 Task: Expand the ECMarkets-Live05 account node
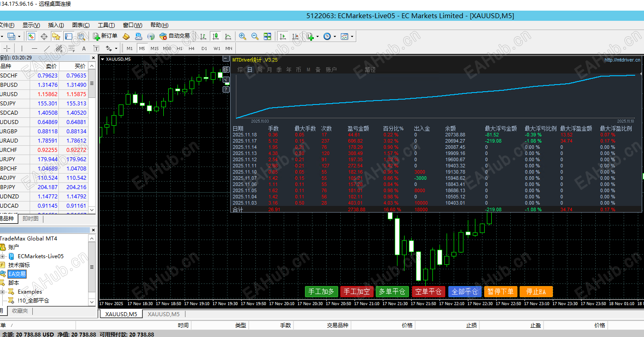point(3,256)
